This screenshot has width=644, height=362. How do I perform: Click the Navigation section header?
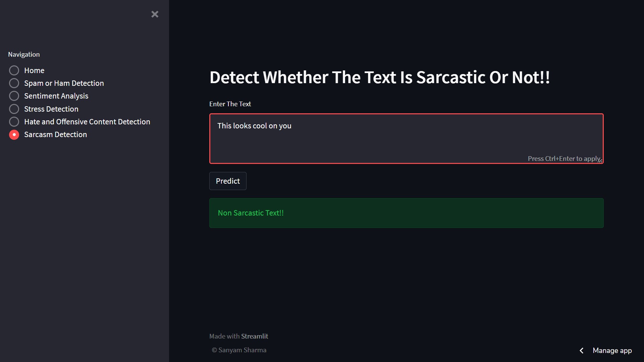point(24,54)
